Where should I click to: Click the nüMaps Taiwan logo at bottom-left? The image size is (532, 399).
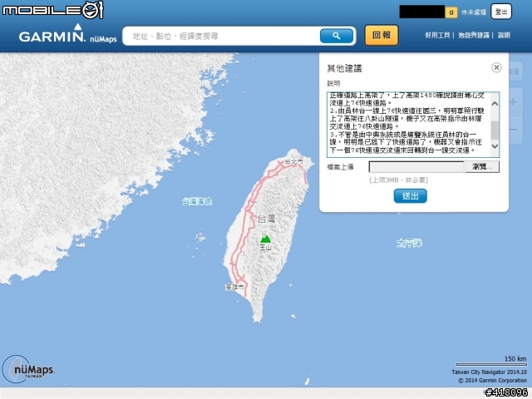point(28,369)
